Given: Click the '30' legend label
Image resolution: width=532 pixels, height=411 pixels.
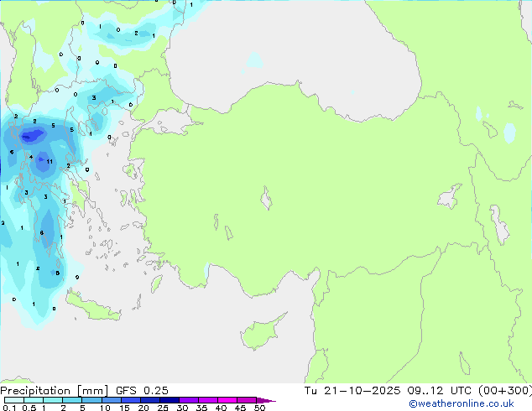Looking at the screenshot, I should click(182, 408).
